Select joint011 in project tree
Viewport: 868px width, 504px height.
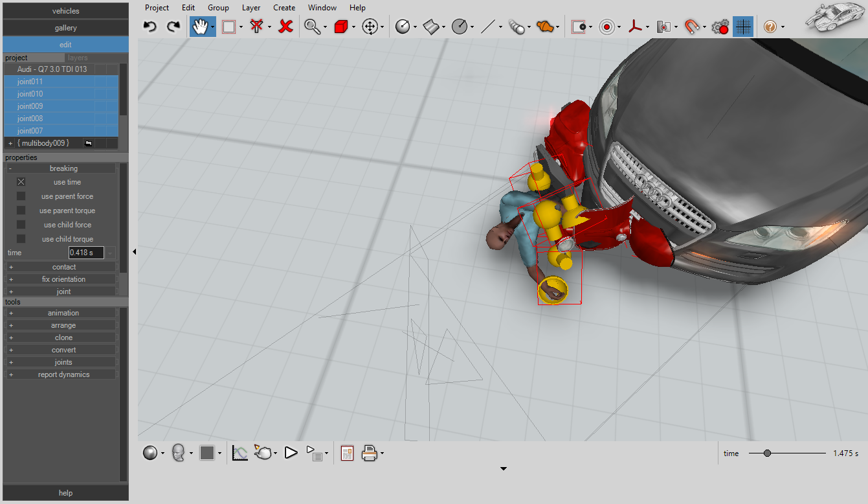coord(61,82)
